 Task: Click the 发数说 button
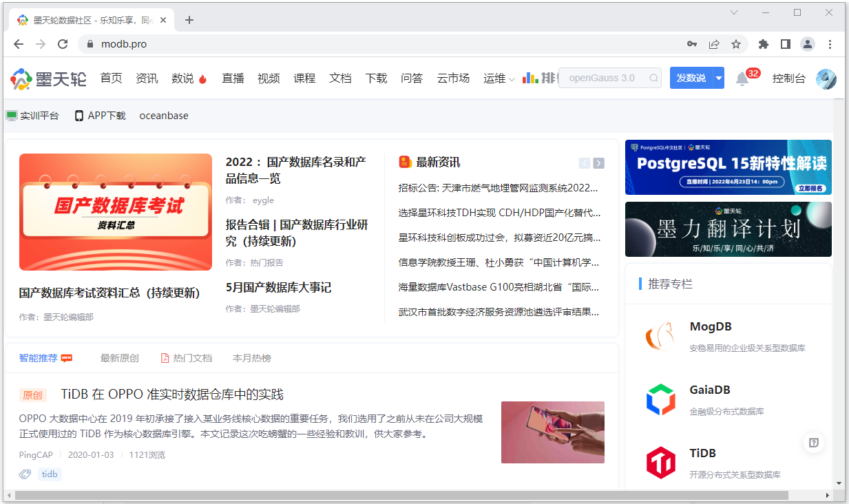[691, 78]
